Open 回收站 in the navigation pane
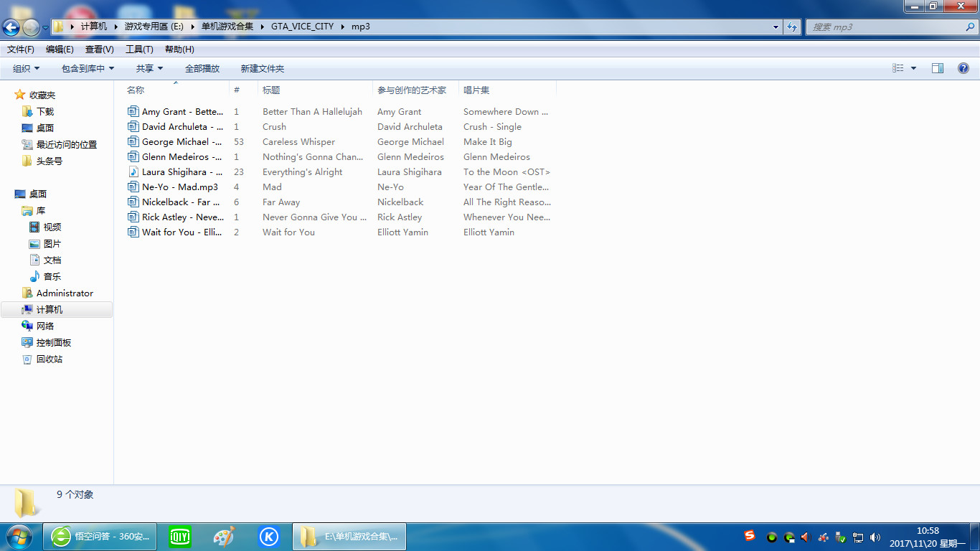Screen dimensions: 980x551 coord(49,359)
